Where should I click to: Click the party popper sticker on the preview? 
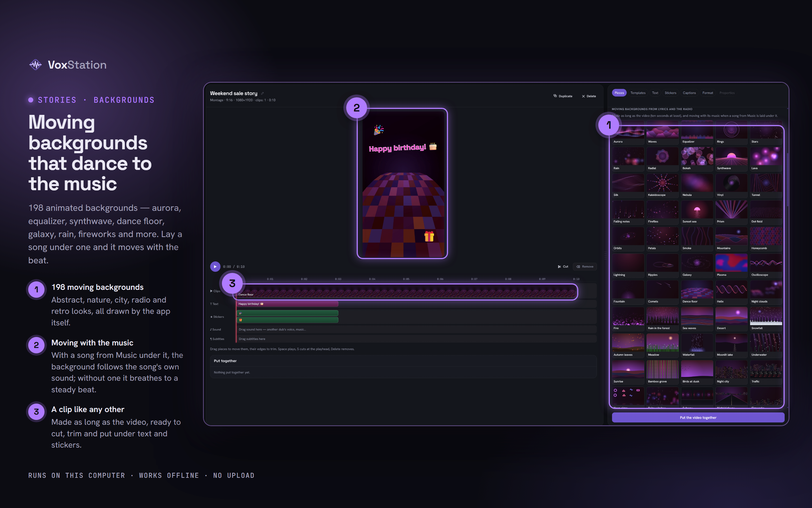(379, 130)
